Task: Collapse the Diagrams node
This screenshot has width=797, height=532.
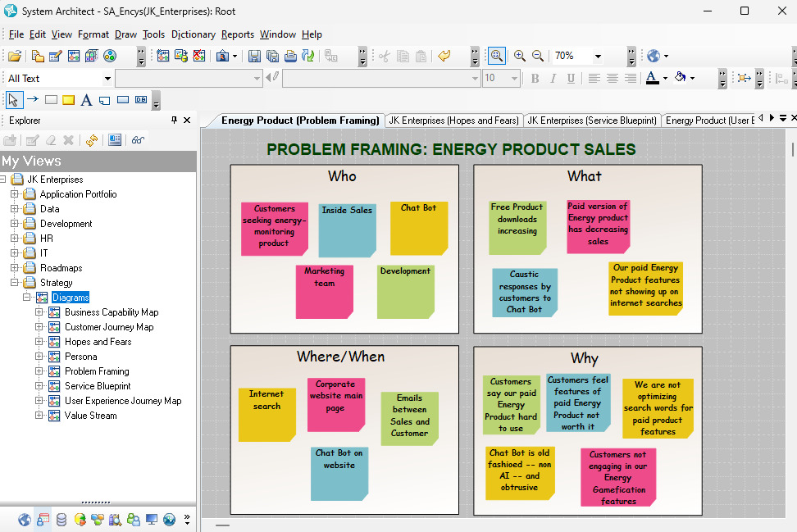Action: [x=26, y=298]
